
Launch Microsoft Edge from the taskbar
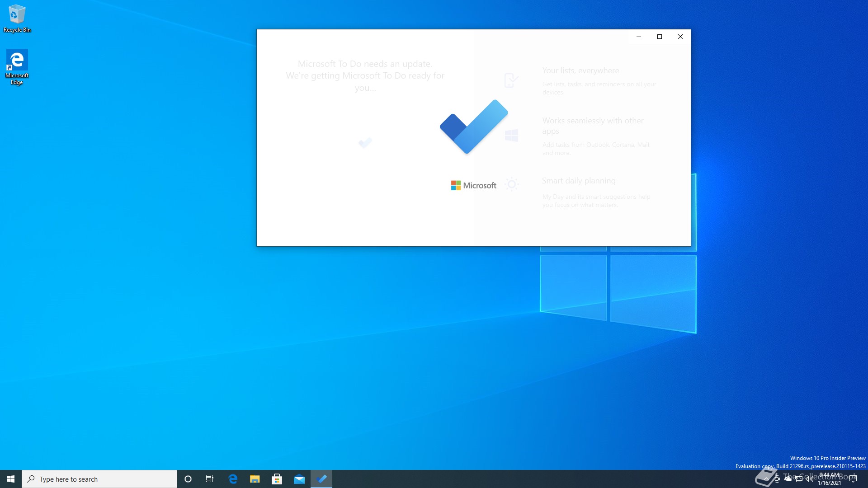pos(233,479)
